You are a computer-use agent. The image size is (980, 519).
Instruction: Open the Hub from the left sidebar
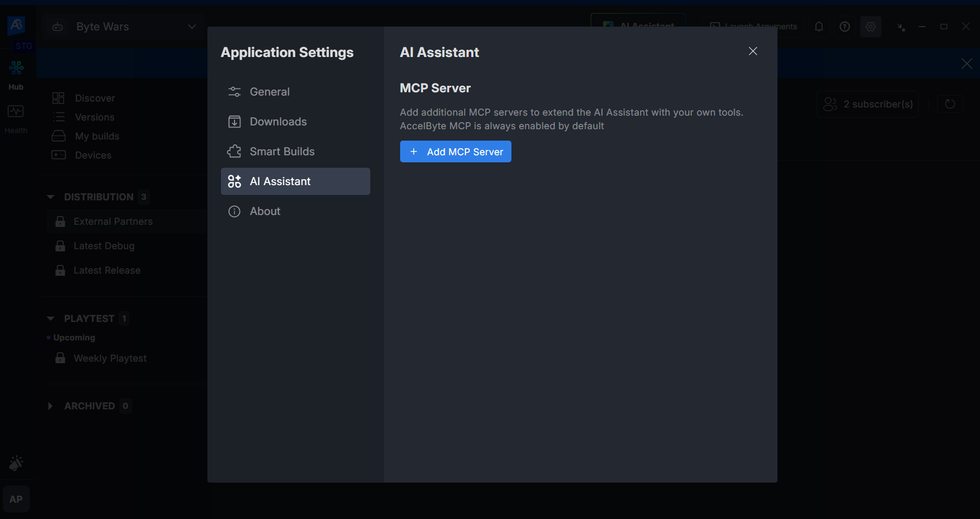click(15, 72)
